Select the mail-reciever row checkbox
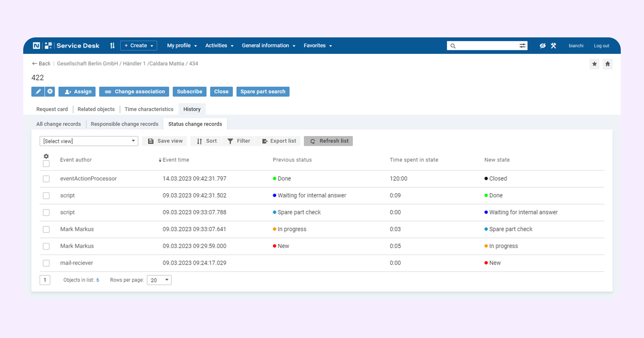 pos(46,263)
